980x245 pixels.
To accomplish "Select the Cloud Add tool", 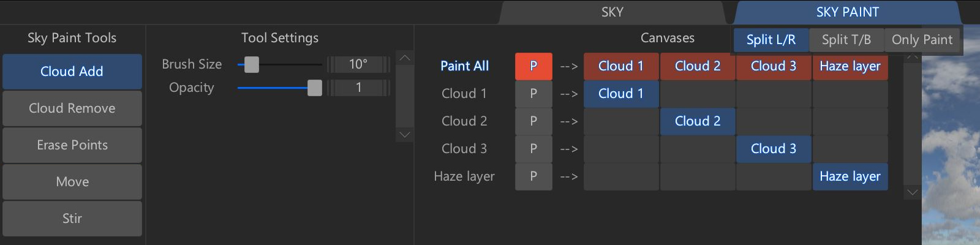I will [x=72, y=72].
